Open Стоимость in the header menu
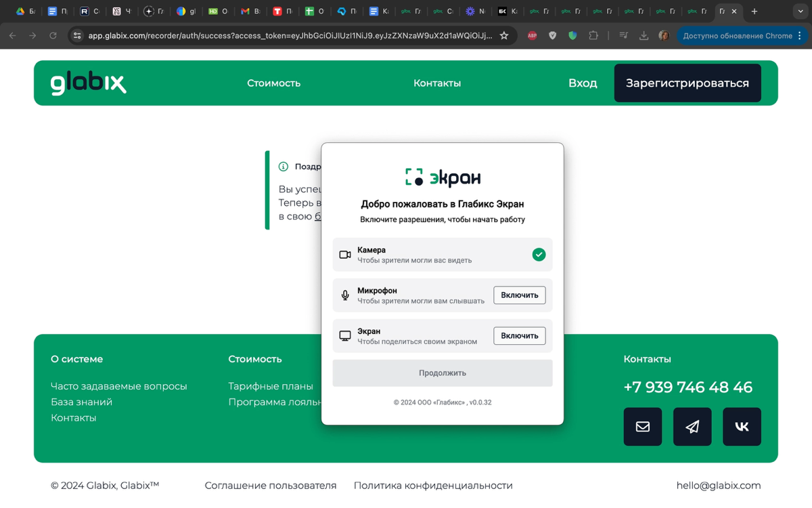Screen dimensions: 812x508 coord(273,83)
